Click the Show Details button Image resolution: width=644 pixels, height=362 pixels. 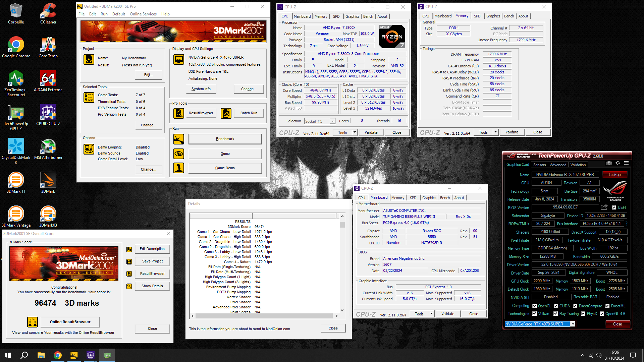[x=152, y=286]
